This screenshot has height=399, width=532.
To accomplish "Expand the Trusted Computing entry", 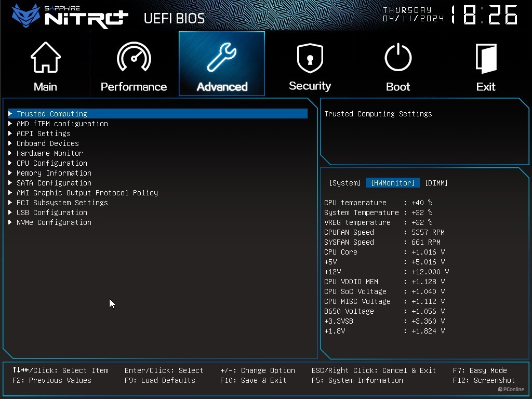I will coord(52,114).
